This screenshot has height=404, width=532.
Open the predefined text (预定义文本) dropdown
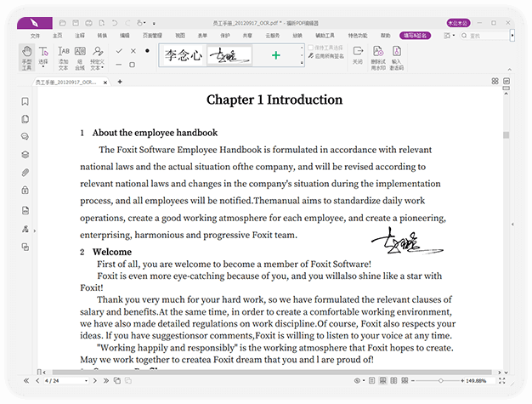pyautogui.click(x=98, y=58)
